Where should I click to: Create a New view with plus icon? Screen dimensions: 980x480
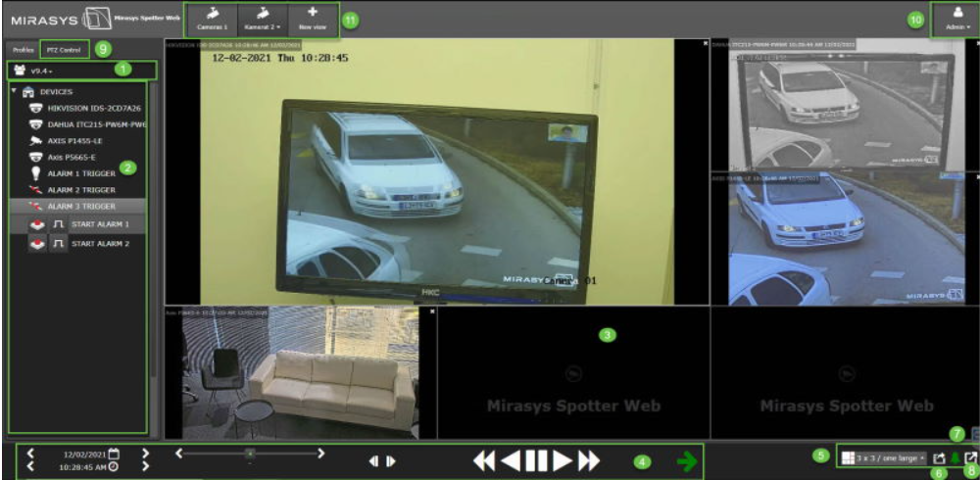click(x=313, y=20)
